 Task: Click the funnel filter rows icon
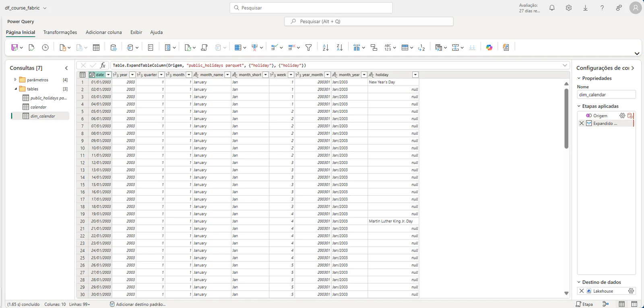pyautogui.click(x=309, y=48)
